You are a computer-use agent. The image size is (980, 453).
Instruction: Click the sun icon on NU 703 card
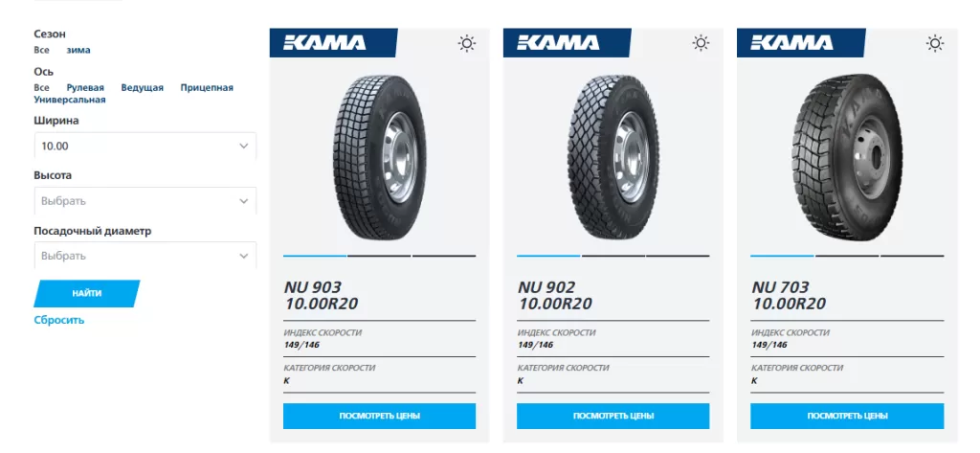(935, 43)
